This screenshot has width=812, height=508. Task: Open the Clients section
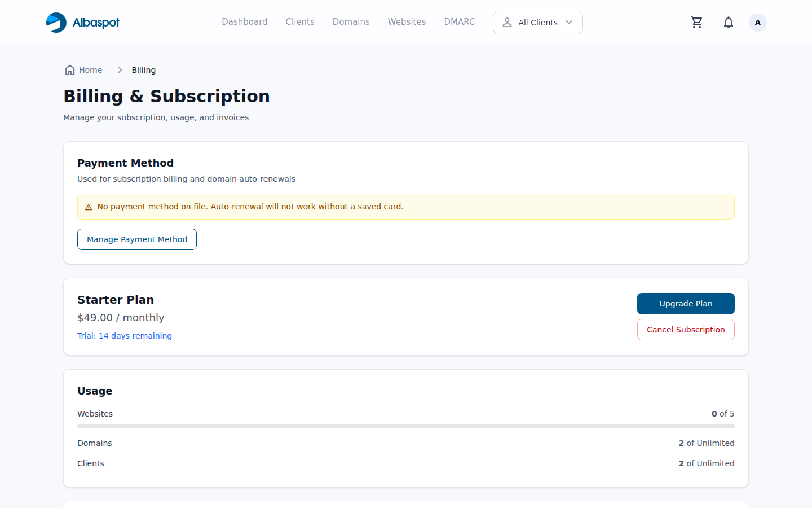tap(299, 21)
